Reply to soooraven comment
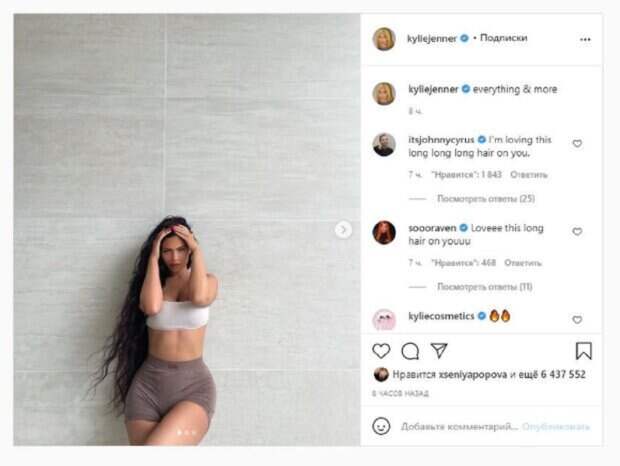Image resolution: width=620 pixels, height=466 pixels. [523, 263]
